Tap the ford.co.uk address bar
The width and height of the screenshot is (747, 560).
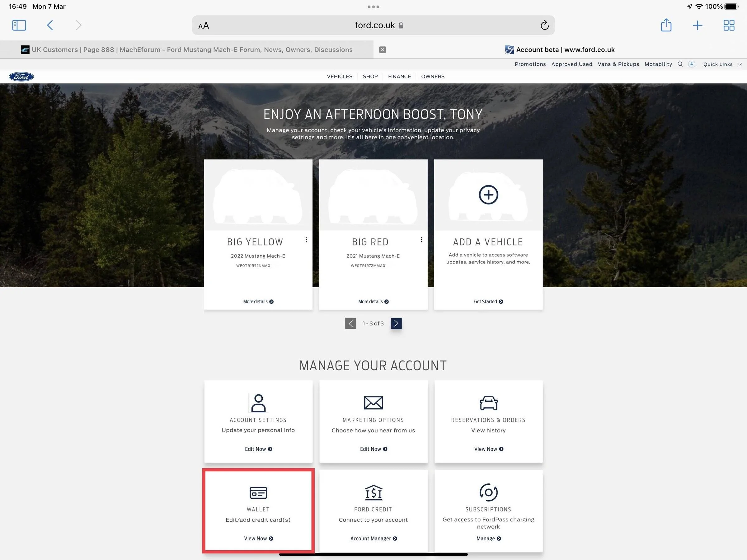tap(373, 25)
